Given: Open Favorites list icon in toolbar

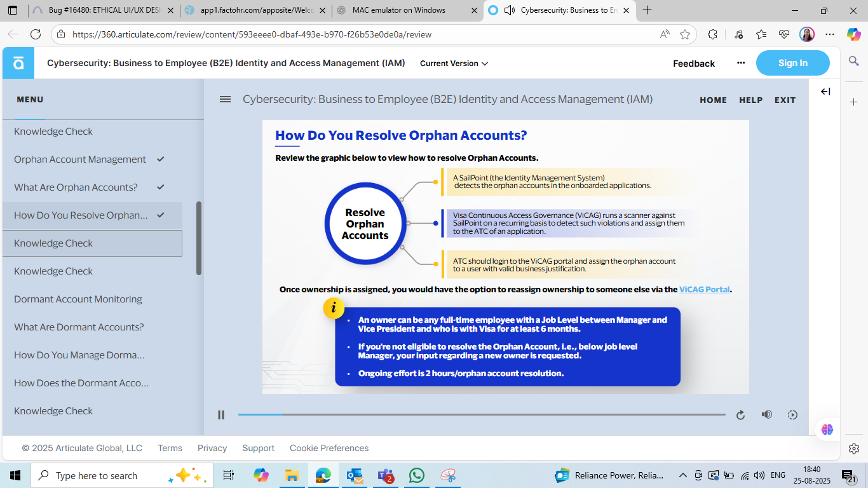Looking at the screenshot, I should pos(761,34).
